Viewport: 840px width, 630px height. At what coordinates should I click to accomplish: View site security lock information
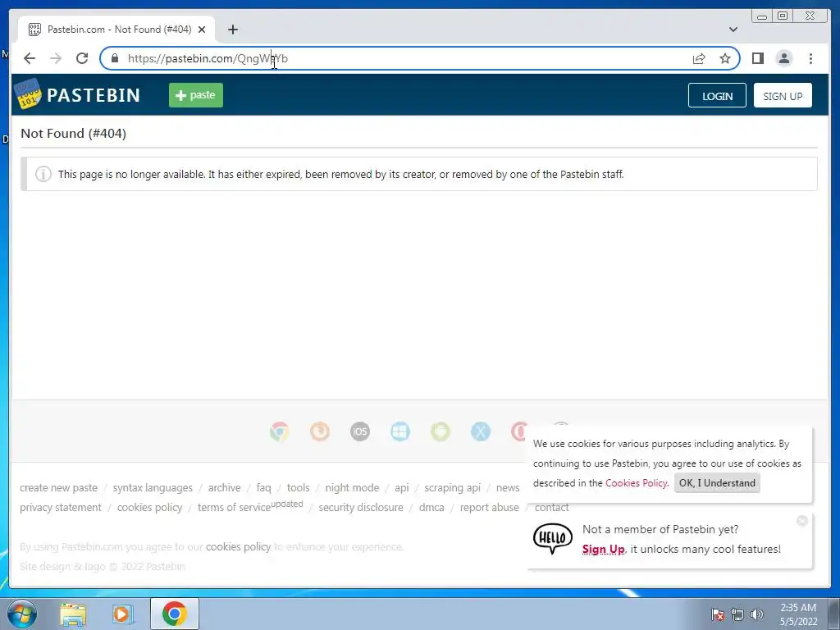pyautogui.click(x=115, y=58)
